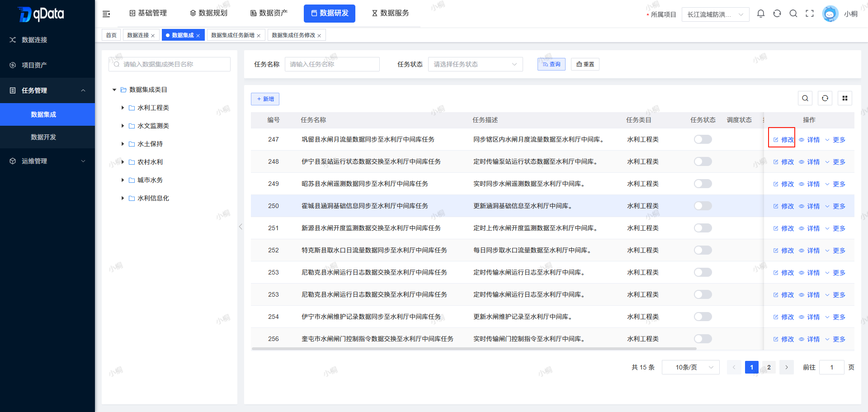Click next page arrow
The image size is (868, 412).
(787, 367)
